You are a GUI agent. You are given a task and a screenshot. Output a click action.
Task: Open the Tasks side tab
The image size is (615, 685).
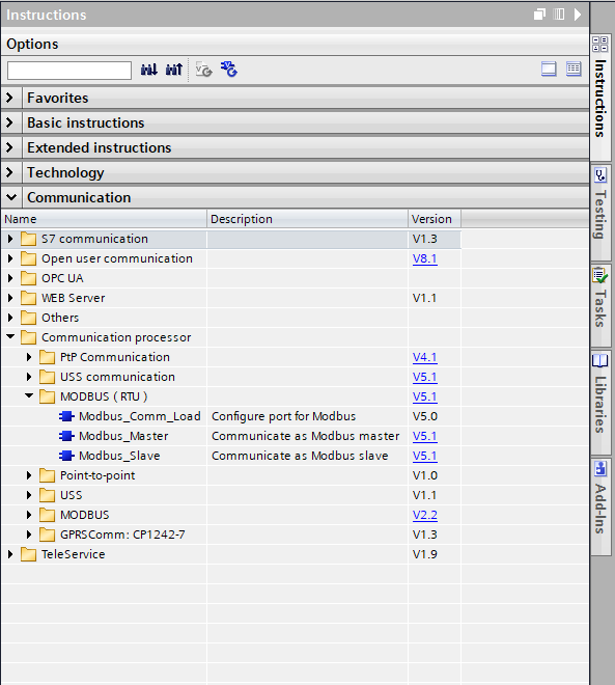(x=601, y=305)
